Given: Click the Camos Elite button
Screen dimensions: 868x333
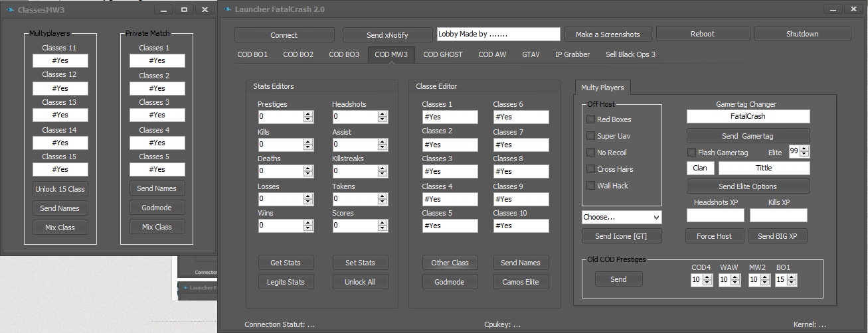Looking at the screenshot, I should click(x=521, y=282).
